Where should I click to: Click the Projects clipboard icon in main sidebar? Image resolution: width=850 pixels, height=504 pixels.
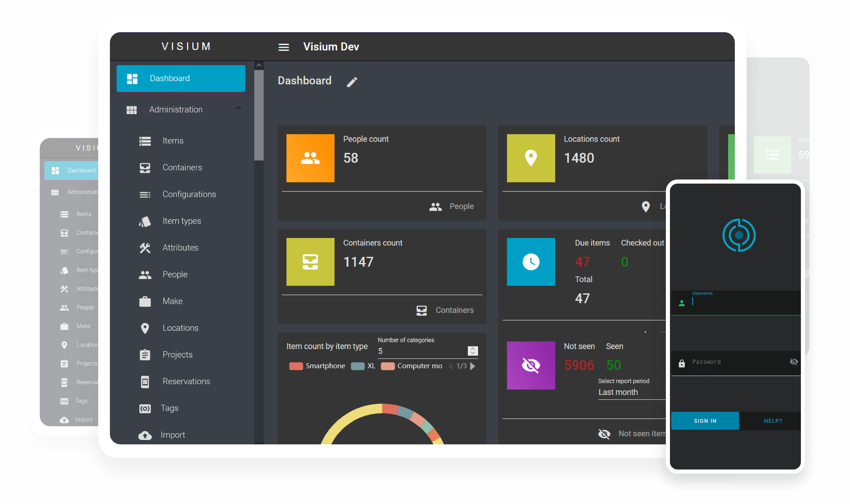pos(145,355)
